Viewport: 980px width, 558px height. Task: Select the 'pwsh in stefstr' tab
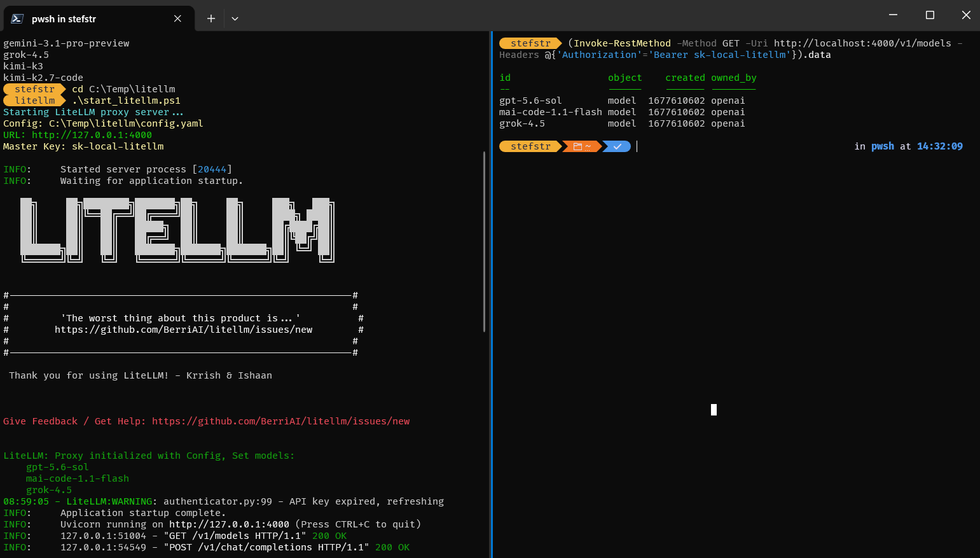pyautogui.click(x=99, y=18)
